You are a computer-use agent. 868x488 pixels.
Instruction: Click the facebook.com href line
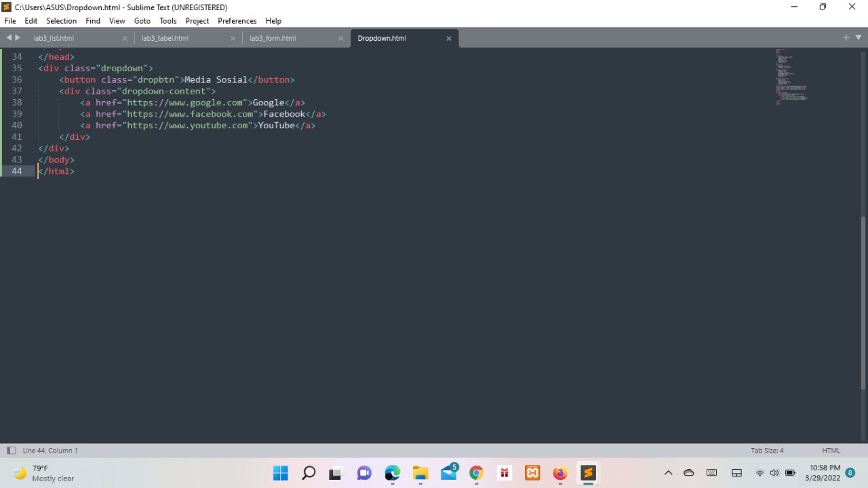tap(203, 114)
